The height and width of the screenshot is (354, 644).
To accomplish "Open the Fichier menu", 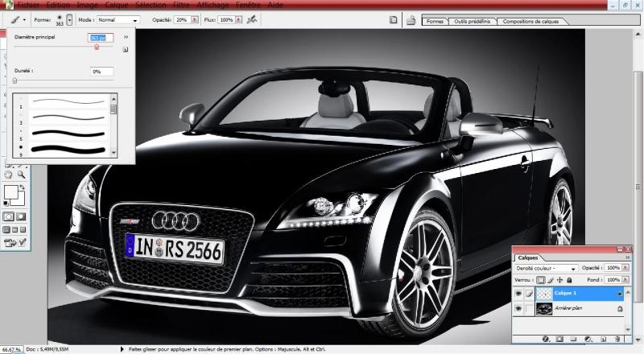I will tap(28, 5).
